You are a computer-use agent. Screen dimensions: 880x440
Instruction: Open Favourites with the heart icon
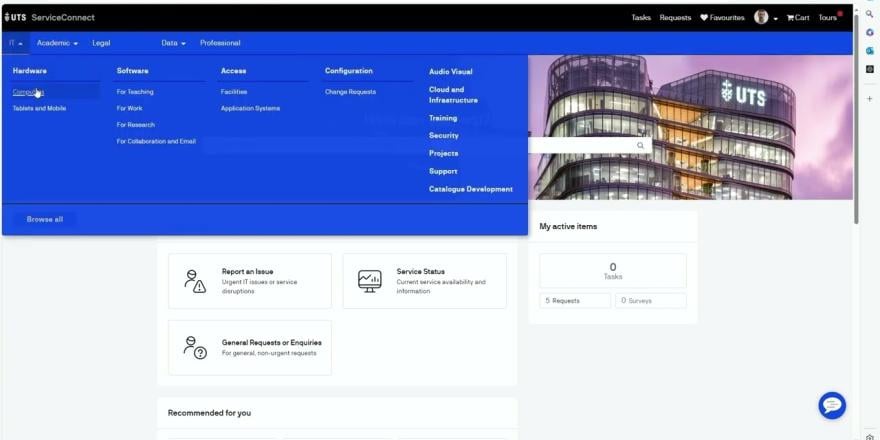(x=722, y=17)
